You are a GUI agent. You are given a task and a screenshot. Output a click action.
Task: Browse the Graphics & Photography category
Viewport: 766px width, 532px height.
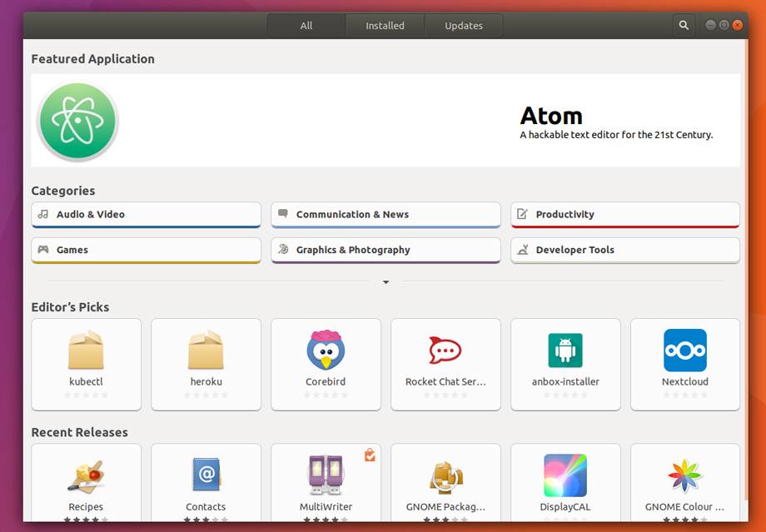pos(386,250)
